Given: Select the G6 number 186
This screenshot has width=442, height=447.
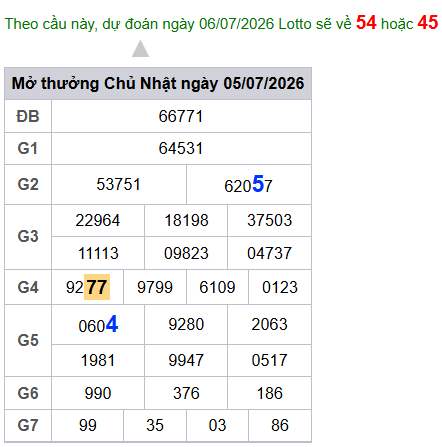Looking at the screenshot, I should pos(269,393).
